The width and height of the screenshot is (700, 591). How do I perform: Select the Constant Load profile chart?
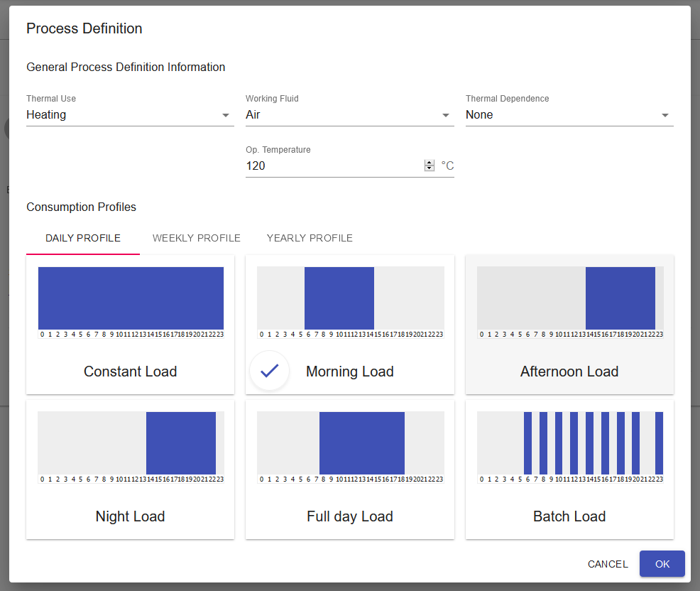[131, 298]
